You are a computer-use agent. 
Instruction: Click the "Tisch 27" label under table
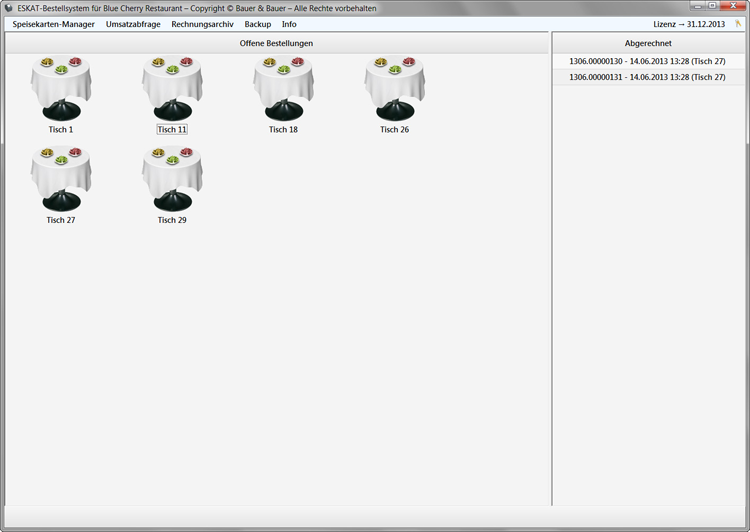(x=61, y=220)
